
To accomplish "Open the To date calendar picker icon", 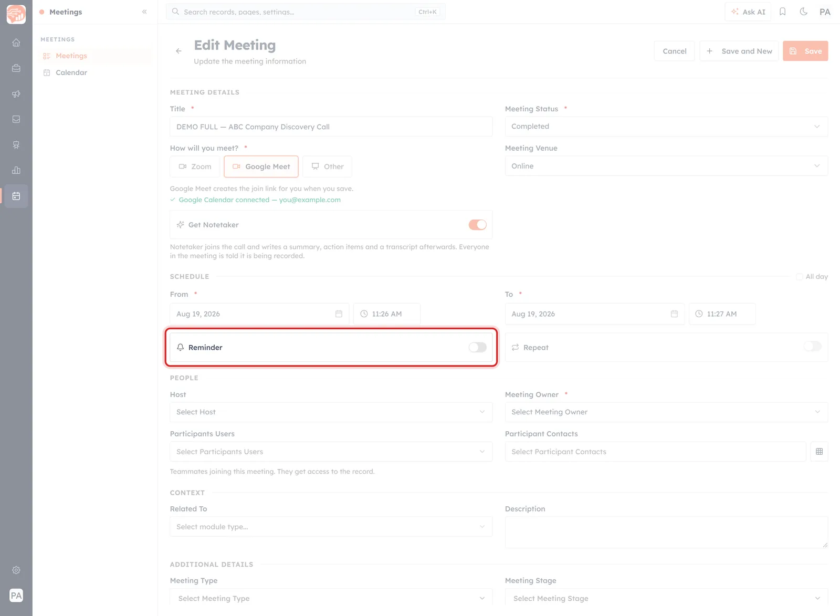I will tap(674, 314).
